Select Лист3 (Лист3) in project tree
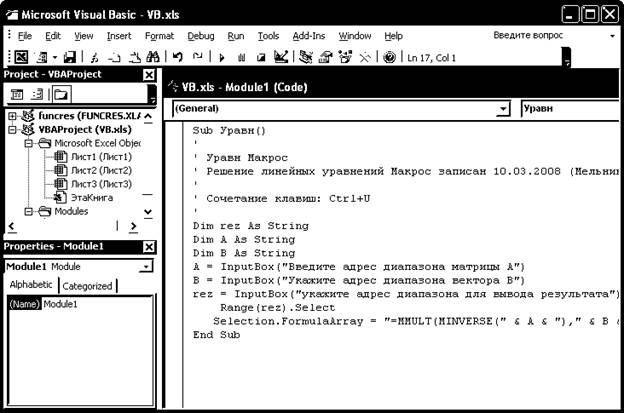624x413 pixels. tap(101, 184)
